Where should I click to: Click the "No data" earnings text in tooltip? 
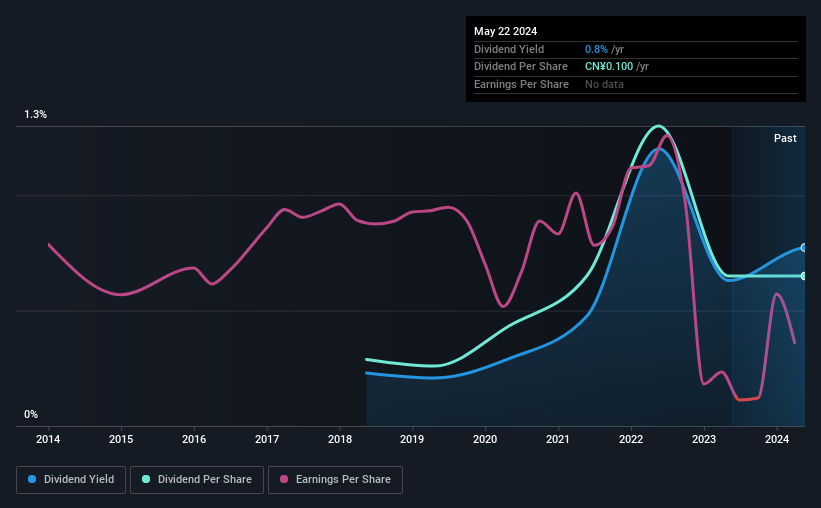pyautogui.click(x=604, y=84)
